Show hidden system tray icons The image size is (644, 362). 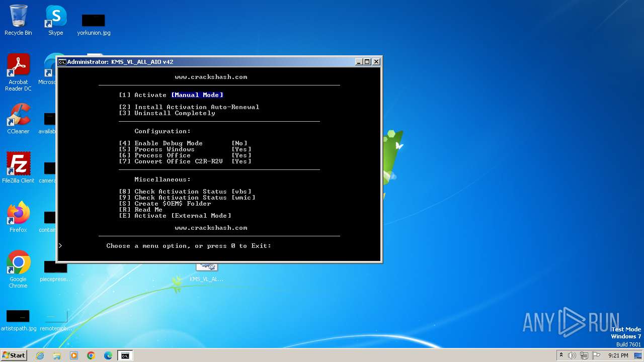point(561,355)
